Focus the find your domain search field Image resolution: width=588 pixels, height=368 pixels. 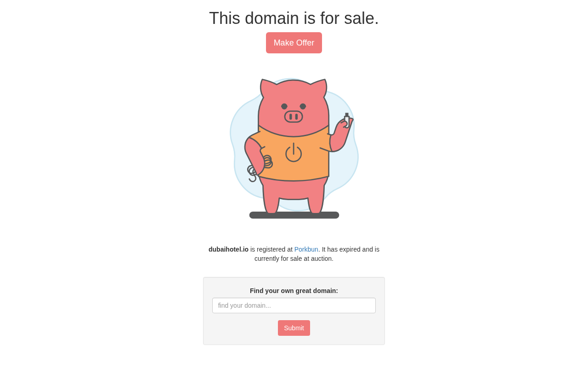click(294, 305)
